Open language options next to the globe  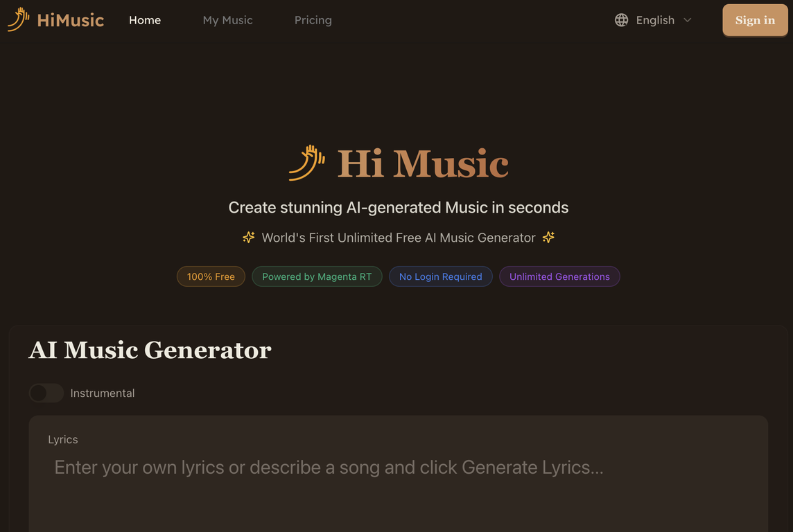point(655,20)
